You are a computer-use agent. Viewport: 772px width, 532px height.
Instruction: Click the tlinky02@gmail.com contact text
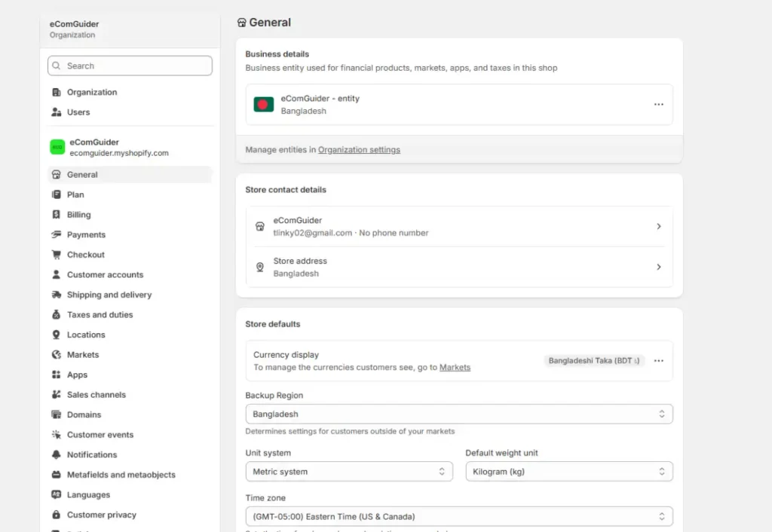(313, 233)
